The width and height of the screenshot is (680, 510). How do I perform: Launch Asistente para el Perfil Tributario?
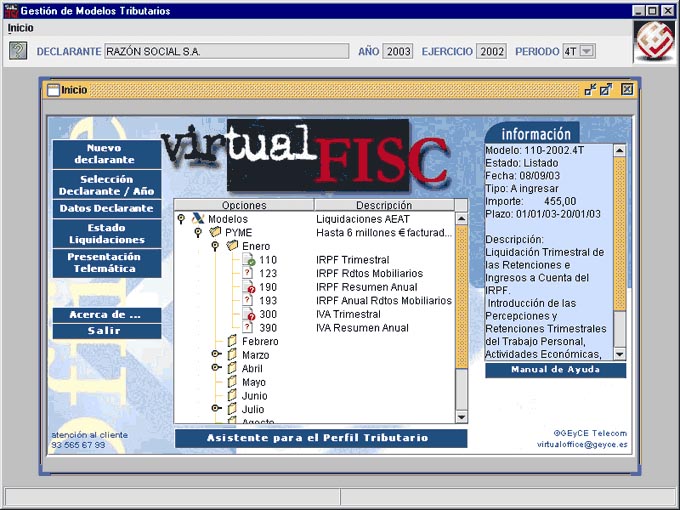(321, 438)
